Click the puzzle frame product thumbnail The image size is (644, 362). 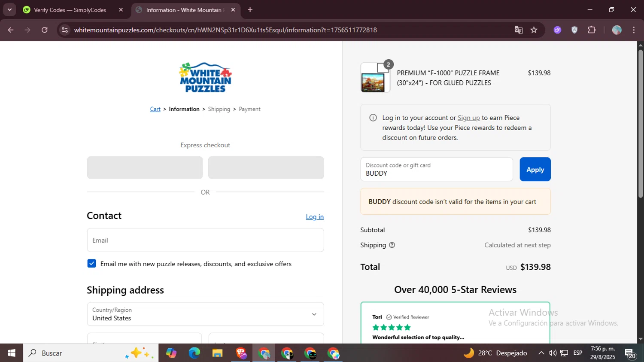coord(375,78)
